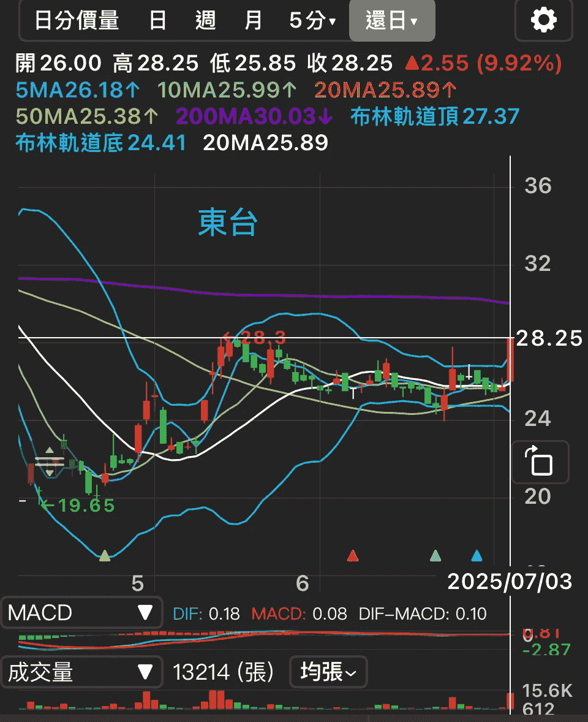Screen dimensions: 588x722
Task: Tap the 收 28.25 closing price
Action: pos(350,63)
